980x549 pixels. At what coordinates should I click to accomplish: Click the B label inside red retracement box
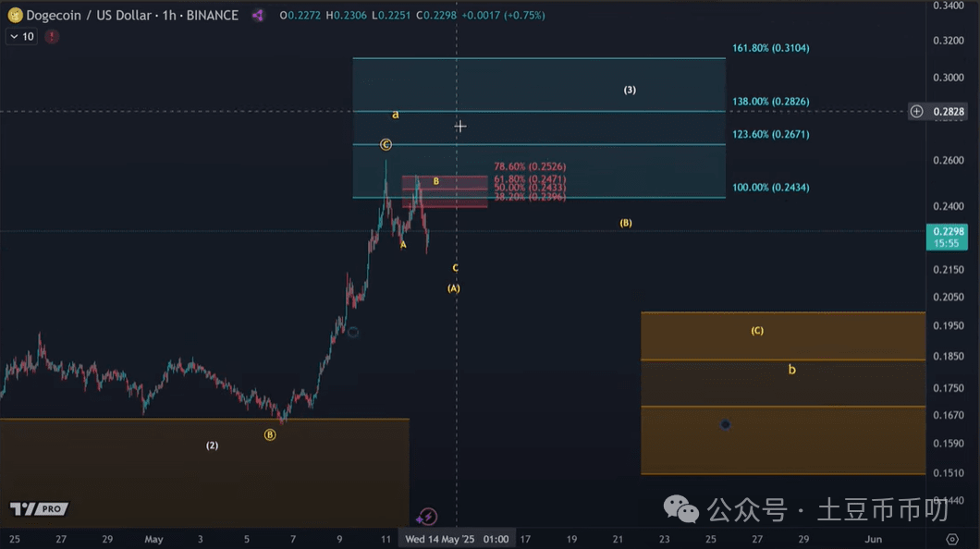pos(436,181)
